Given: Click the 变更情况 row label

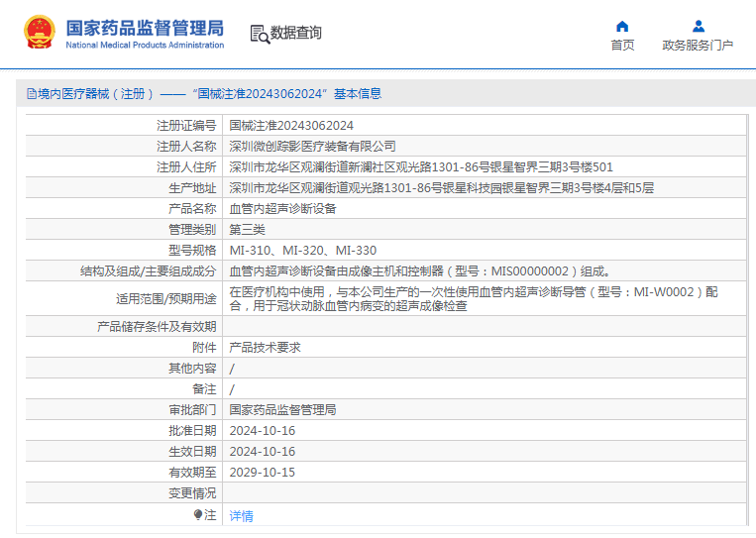Looking at the screenshot, I should point(192,492).
